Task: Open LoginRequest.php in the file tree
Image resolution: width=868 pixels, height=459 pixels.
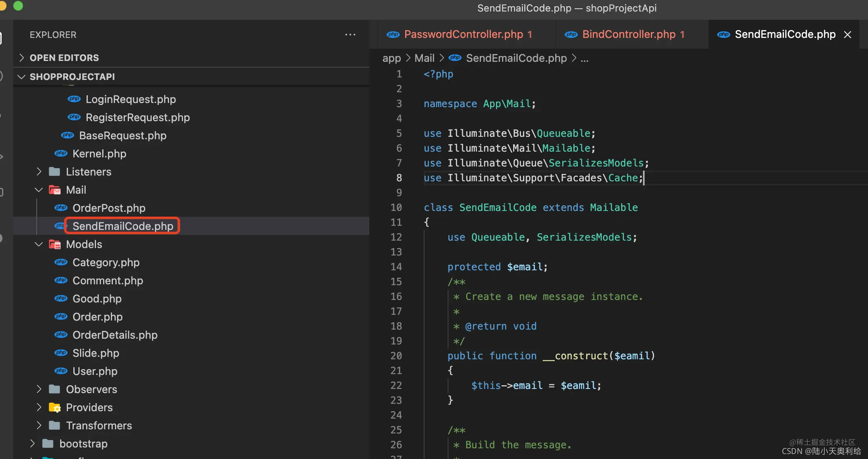Action: [131, 99]
